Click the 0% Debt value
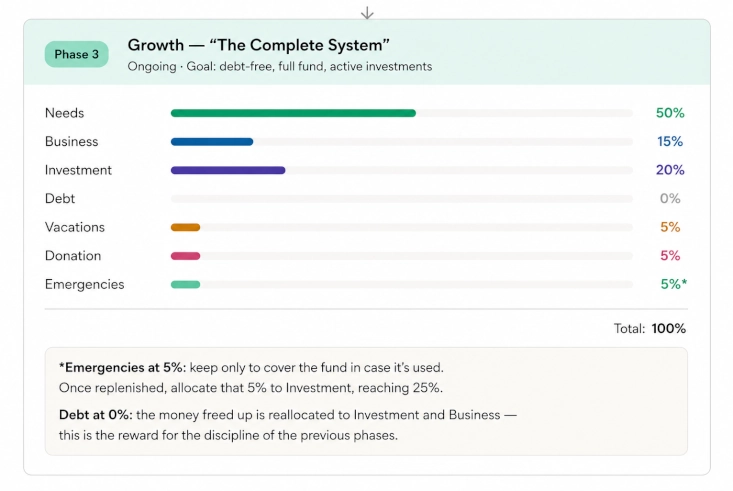 670,198
